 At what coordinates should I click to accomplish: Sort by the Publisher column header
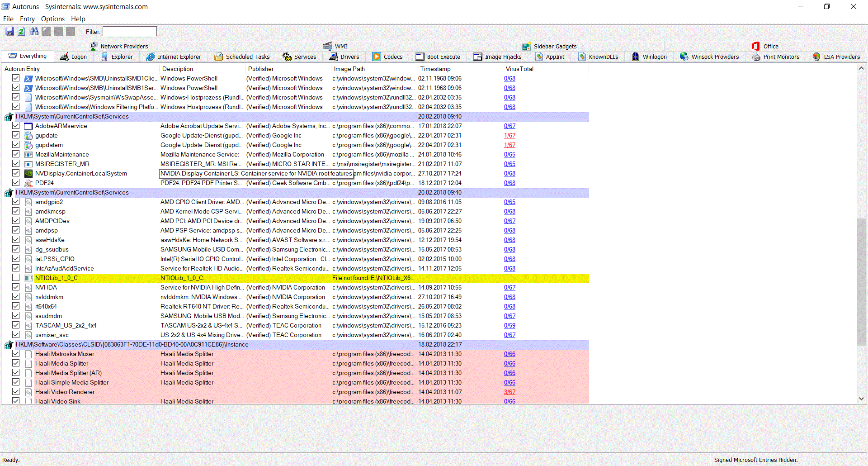pos(288,69)
